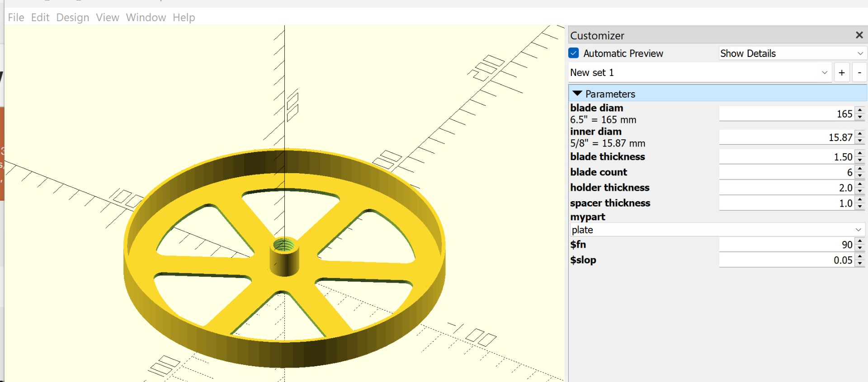Screen dimensions: 868x382
Task: Click the Customizer panel title
Action: click(597, 35)
